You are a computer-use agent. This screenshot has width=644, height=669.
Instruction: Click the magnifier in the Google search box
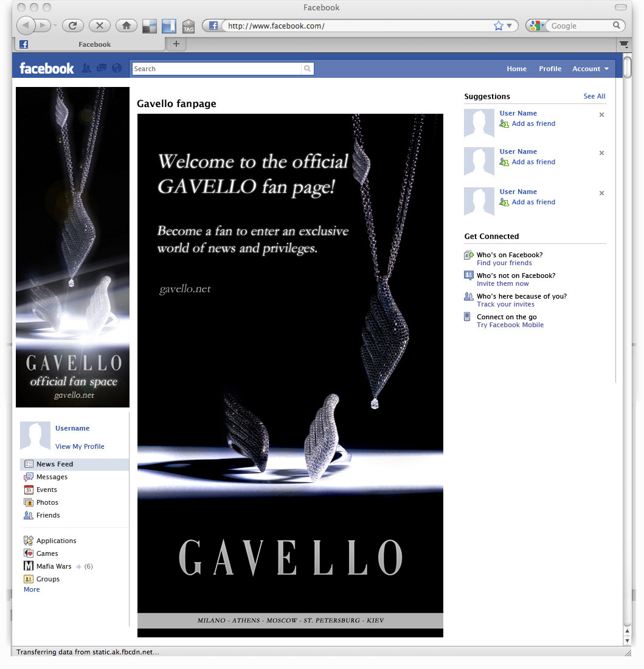click(616, 25)
